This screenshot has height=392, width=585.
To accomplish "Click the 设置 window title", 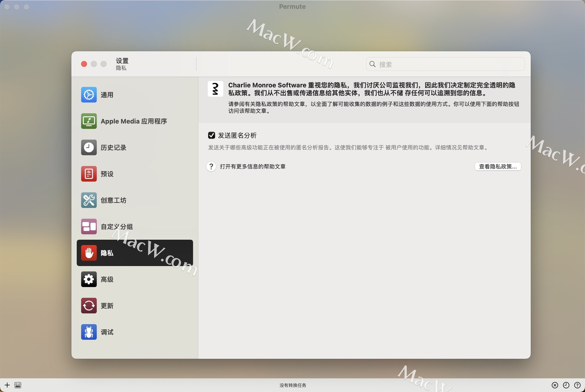I will click(x=122, y=61).
